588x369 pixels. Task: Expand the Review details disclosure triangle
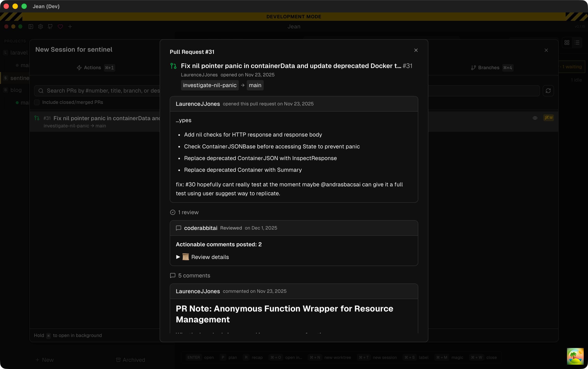178,257
